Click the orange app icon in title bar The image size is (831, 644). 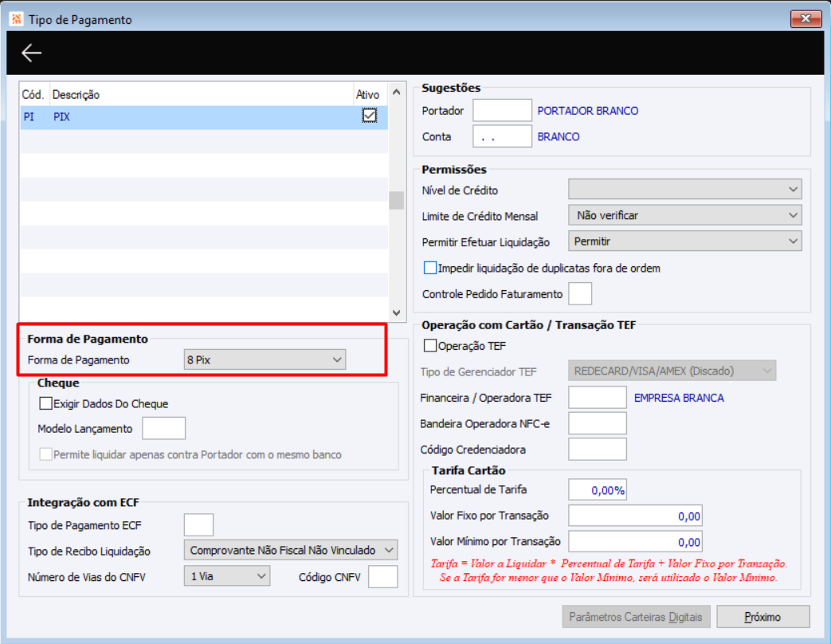[17, 19]
